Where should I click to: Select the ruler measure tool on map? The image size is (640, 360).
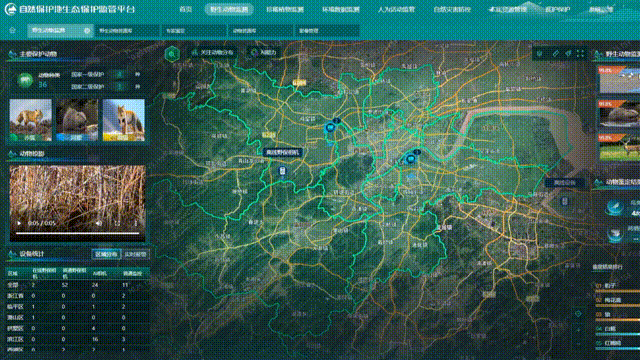pyautogui.click(x=555, y=53)
